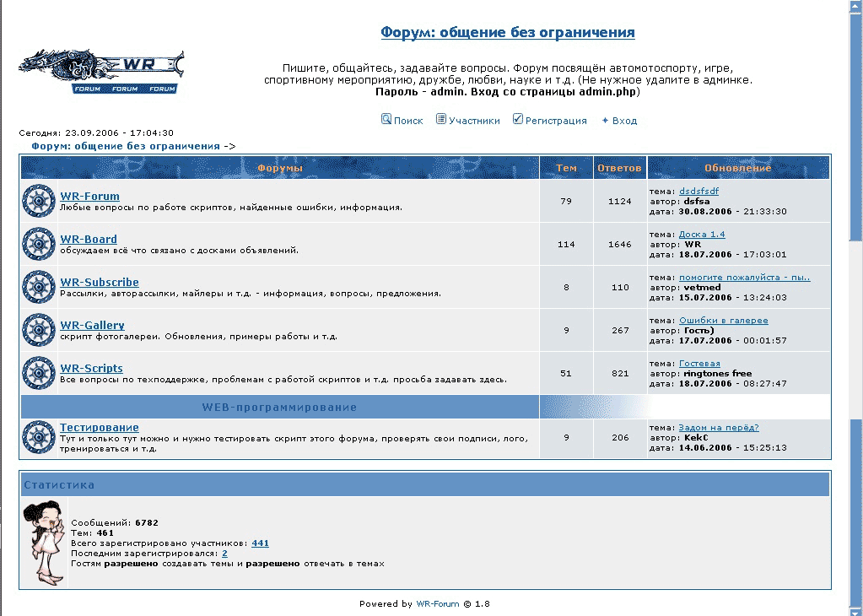Open the latest topic dsdsfsdf

tap(699, 191)
